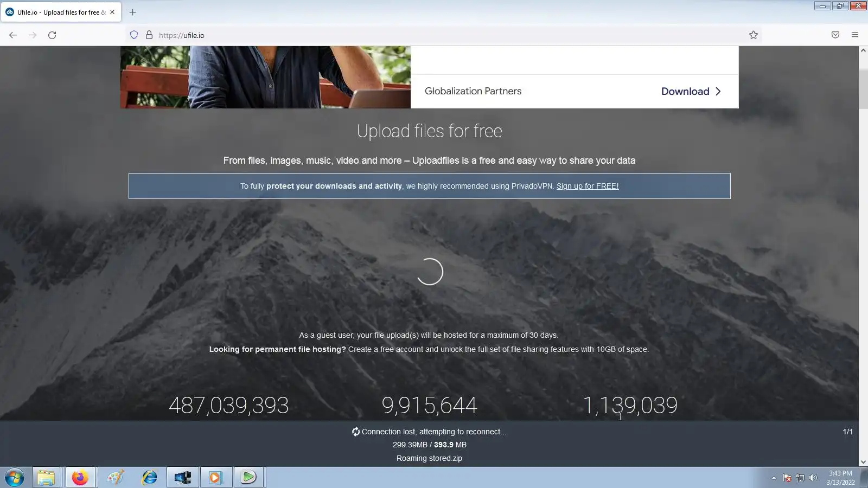Close the Ufile.io tab

pyautogui.click(x=112, y=12)
